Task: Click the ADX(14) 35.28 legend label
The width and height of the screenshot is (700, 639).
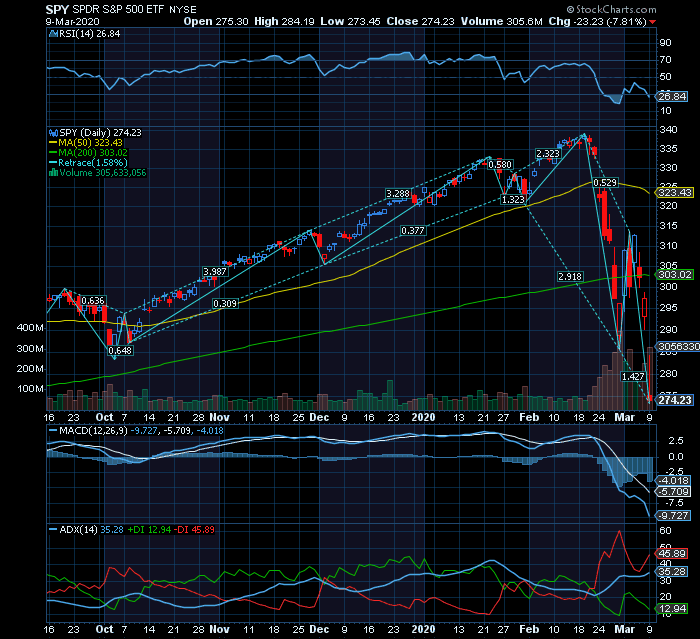Action: 91,530
